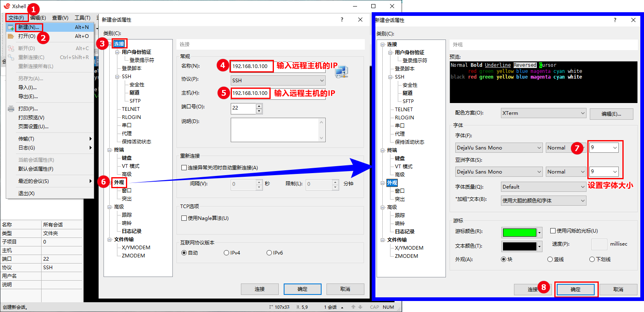Select the IPv4 radio button
Screen dimensions: 644x312
(x=226, y=253)
